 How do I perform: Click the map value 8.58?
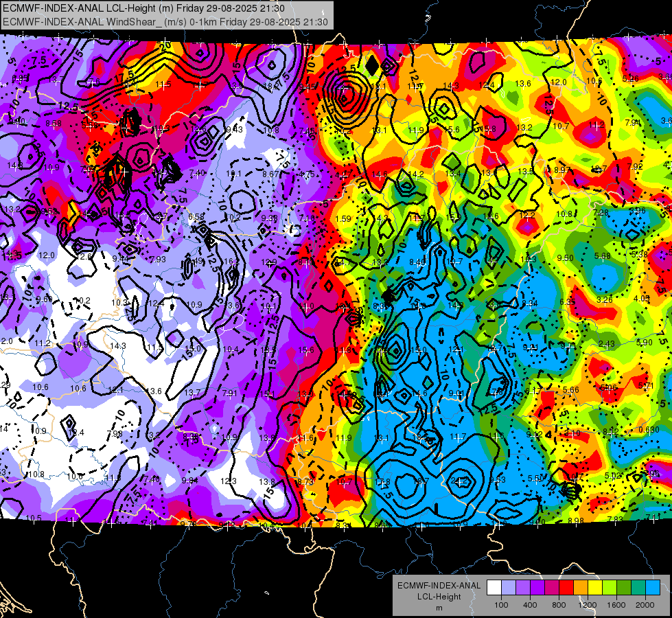[x=53, y=124]
